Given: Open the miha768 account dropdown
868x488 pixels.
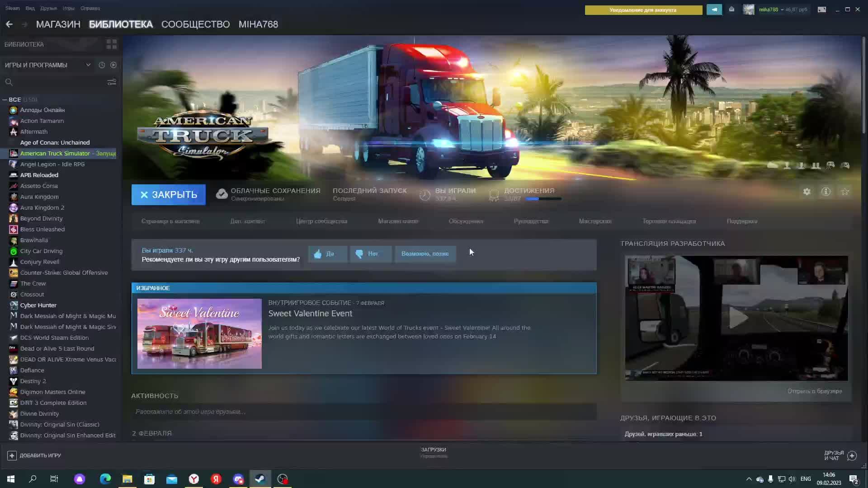Looking at the screenshot, I should [771, 9].
